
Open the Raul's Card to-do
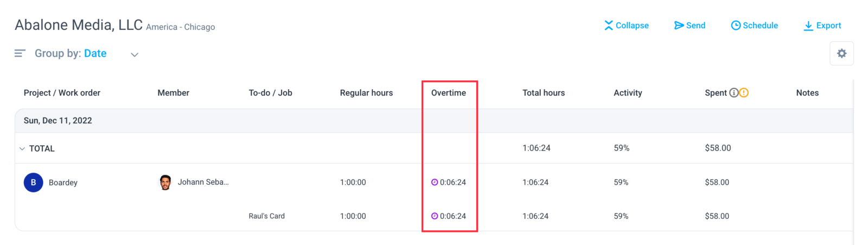tap(266, 216)
